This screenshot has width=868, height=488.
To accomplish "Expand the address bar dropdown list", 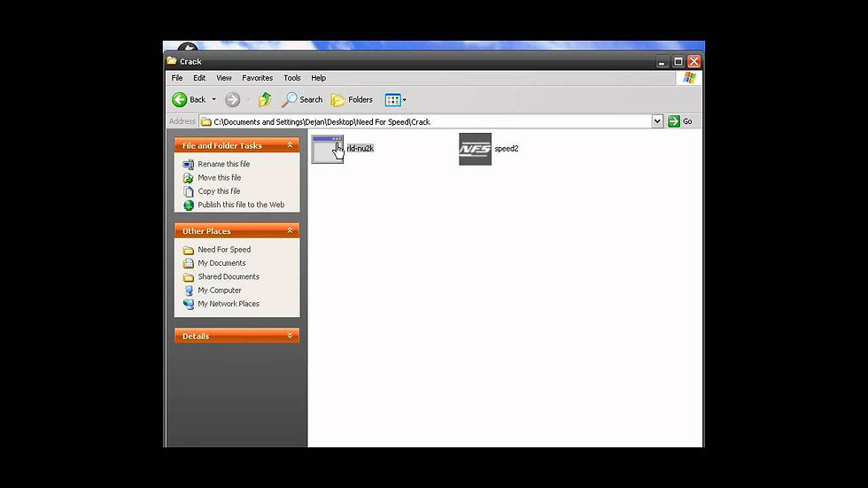I will 657,121.
